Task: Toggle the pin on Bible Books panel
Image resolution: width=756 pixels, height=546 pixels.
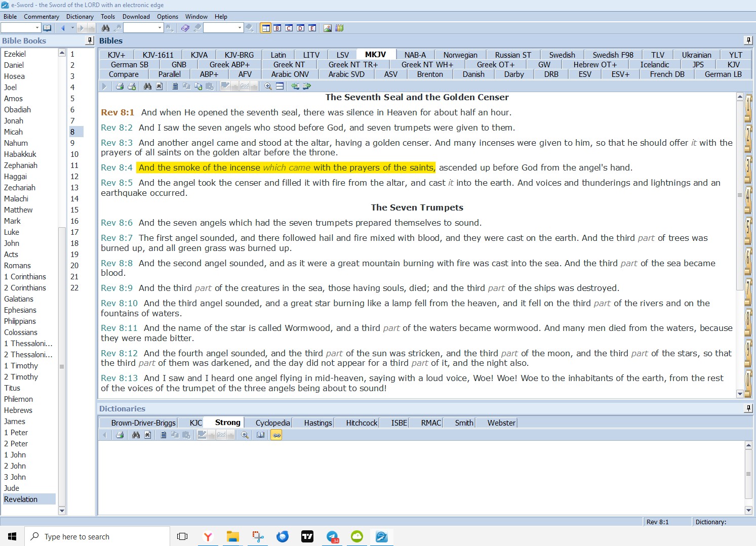Action: [x=90, y=40]
